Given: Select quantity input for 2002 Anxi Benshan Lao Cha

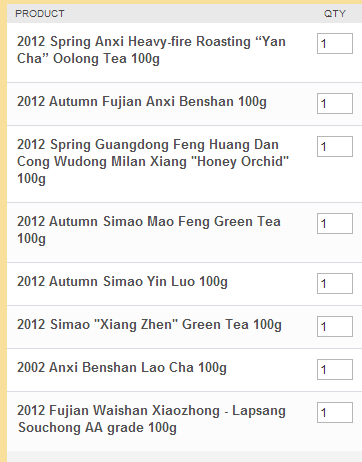Looking at the screenshot, I should [335, 369].
